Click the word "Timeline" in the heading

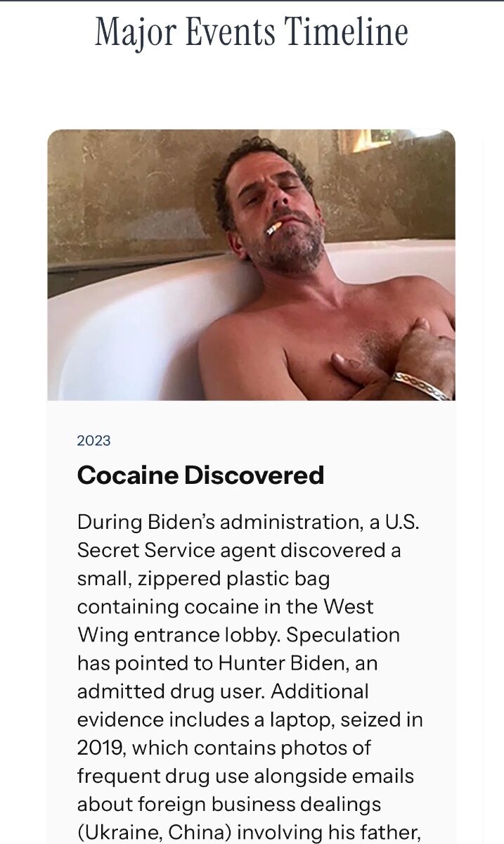tap(346, 33)
